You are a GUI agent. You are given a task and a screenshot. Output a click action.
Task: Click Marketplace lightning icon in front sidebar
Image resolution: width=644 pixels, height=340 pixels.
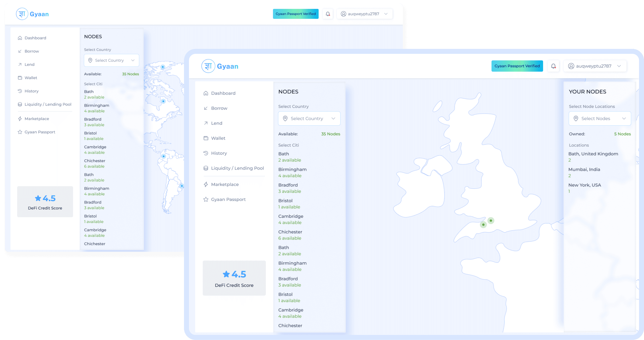[x=206, y=184]
